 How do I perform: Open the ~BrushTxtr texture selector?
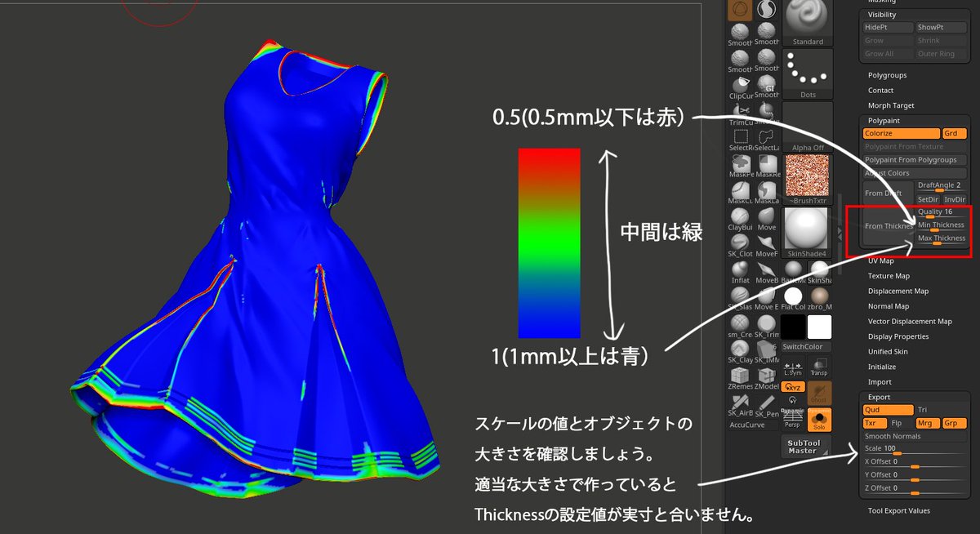pos(808,180)
